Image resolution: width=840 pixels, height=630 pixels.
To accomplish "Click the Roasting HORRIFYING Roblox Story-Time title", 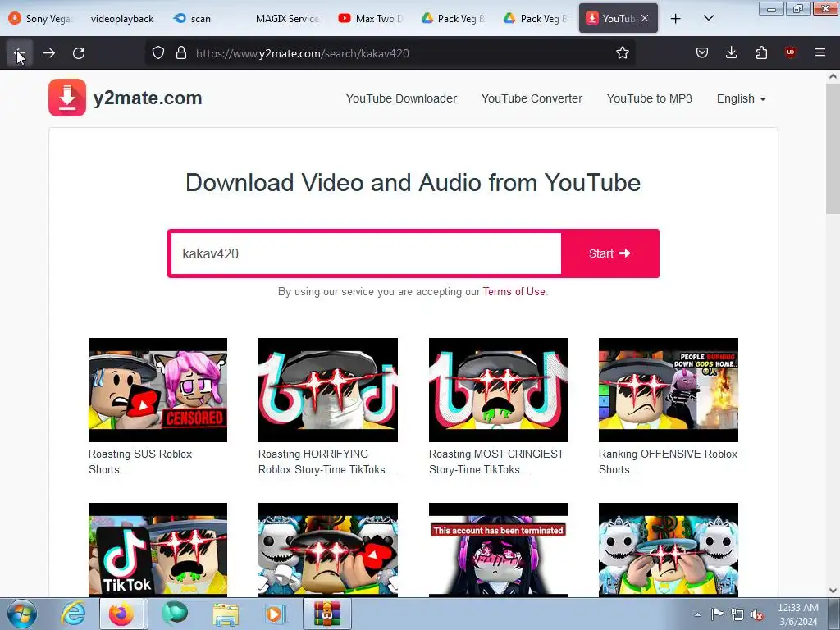I will click(326, 462).
